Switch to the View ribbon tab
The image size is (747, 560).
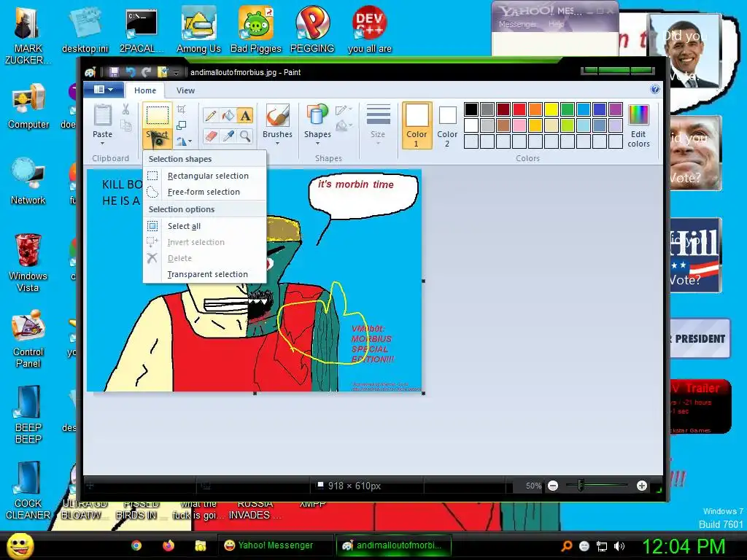click(185, 90)
